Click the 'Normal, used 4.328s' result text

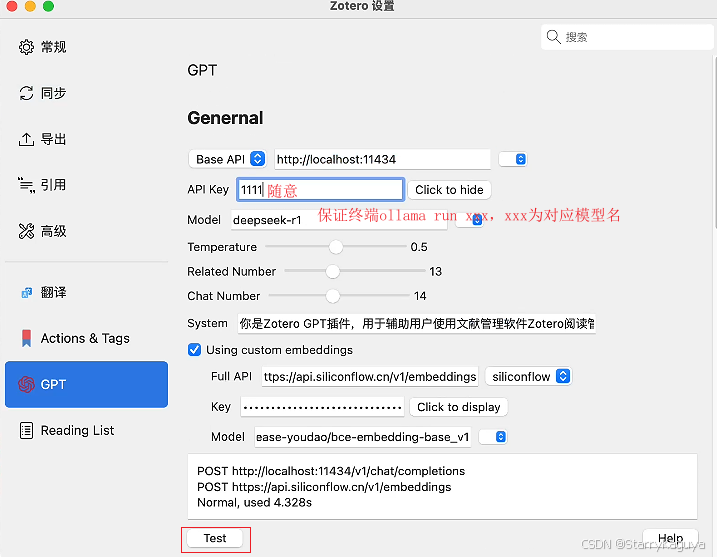pyautogui.click(x=254, y=503)
